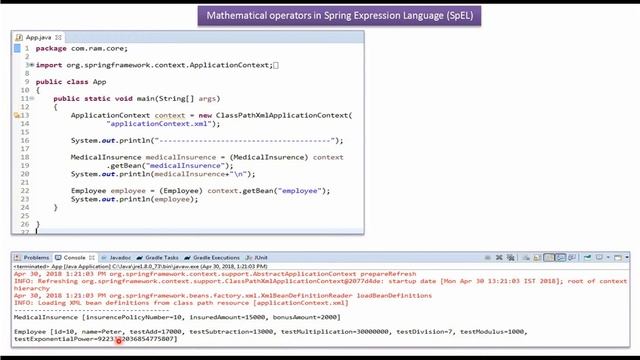Pin the Console view
Screen dimensions: 640x360
587,258
